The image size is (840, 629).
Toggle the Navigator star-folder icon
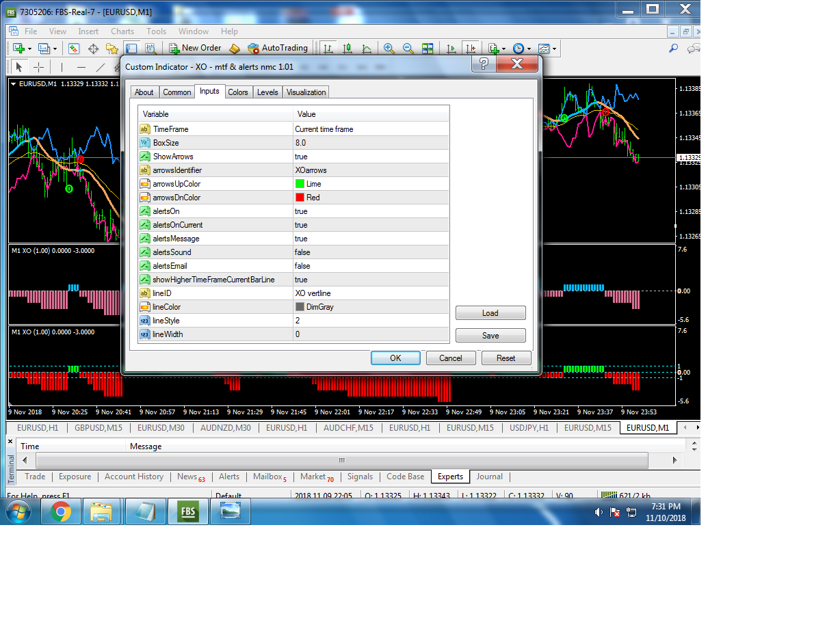112,49
